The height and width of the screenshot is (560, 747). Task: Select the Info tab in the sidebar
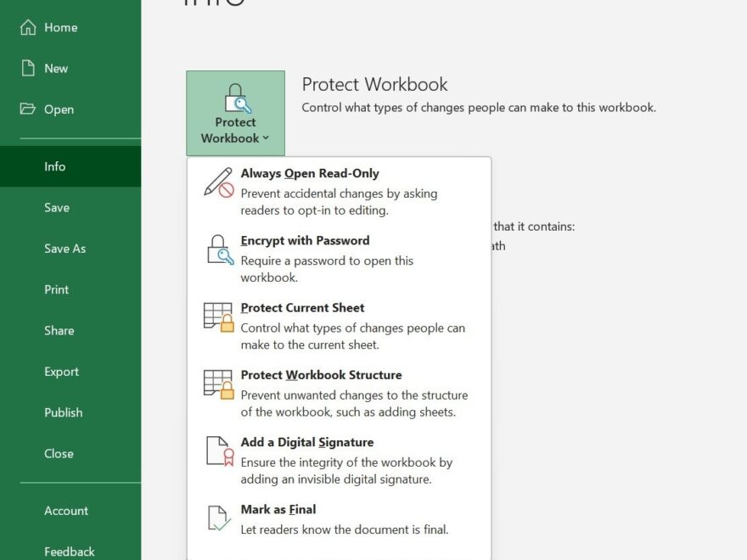55,166
